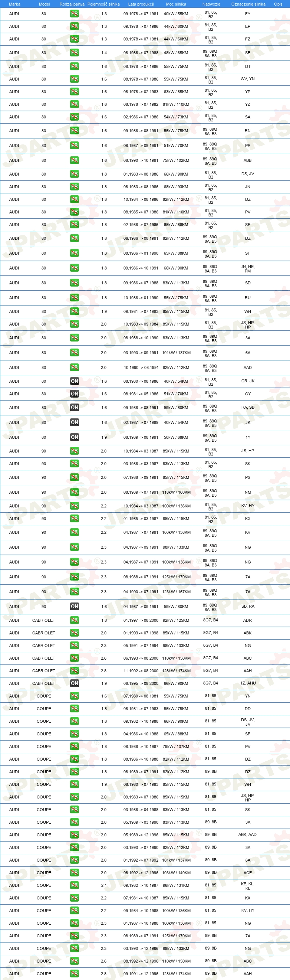
Task: Click the 'Marka' column header
Action: click(14, 4)
